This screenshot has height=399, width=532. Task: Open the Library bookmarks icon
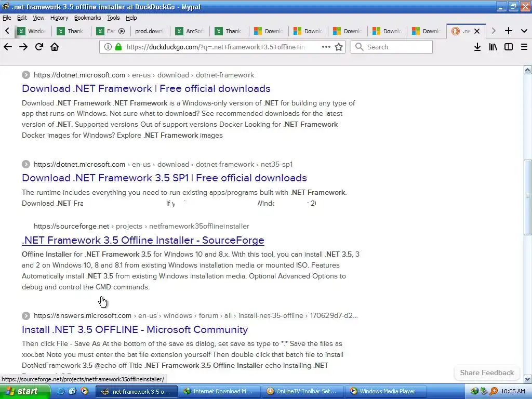493,47
